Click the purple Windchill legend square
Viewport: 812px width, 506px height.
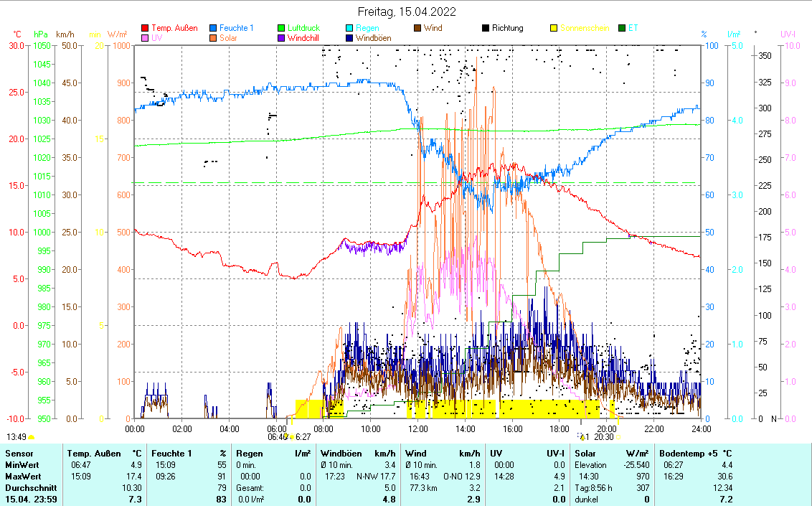281,38
